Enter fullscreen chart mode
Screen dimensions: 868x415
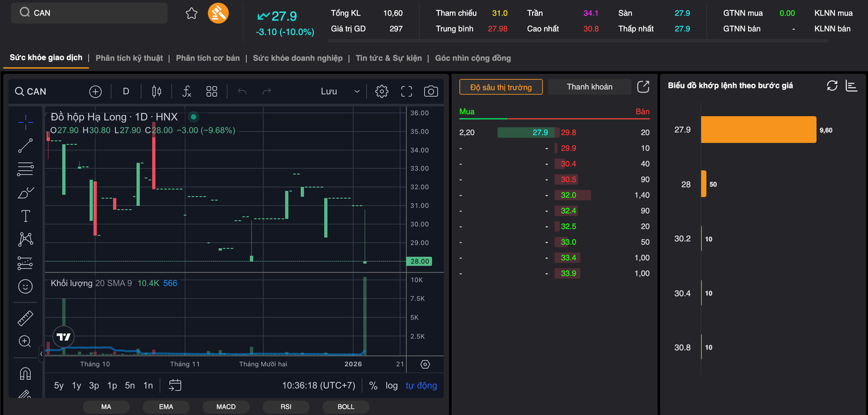407,91
